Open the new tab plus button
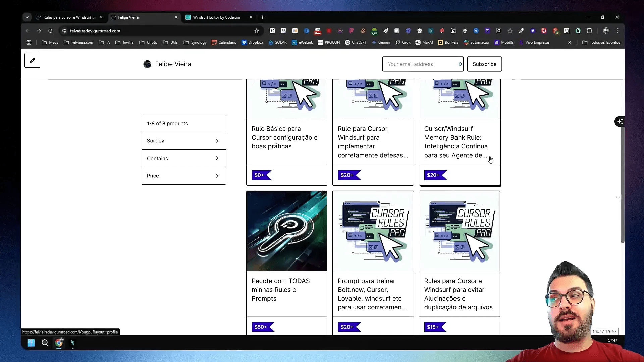The image size is (644, 362). (262, 17)
